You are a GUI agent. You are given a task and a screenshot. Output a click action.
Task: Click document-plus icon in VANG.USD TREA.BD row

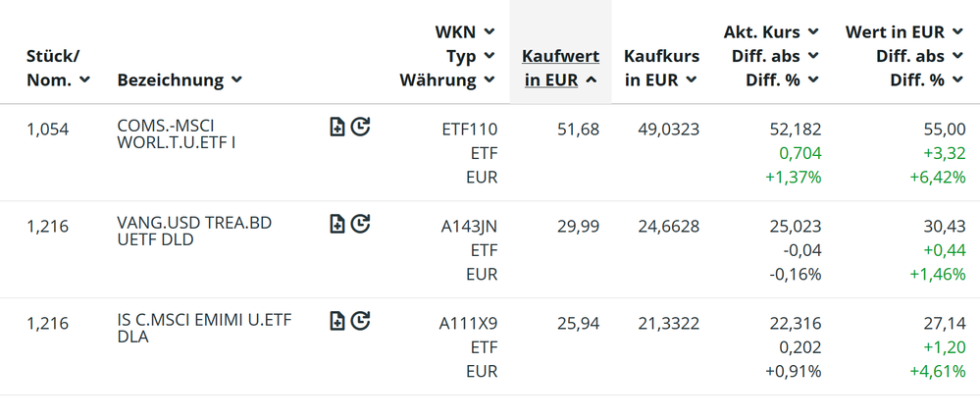pyautogui.click(x=337, y=224)
